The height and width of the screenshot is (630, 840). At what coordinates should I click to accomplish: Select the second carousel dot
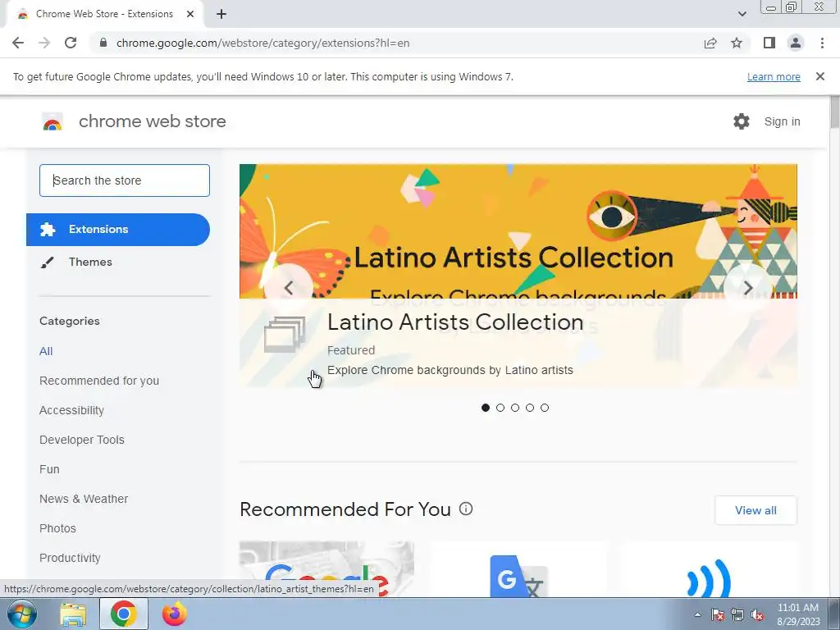pos(500,408)
